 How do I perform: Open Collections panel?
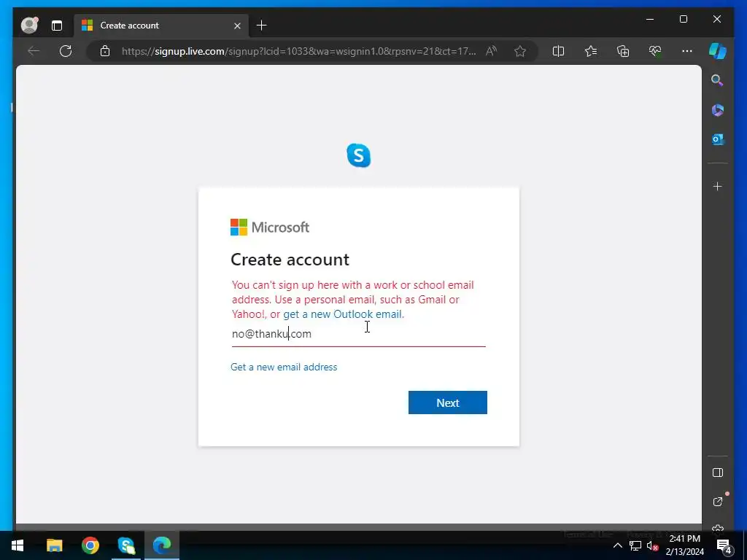point(623,51)
